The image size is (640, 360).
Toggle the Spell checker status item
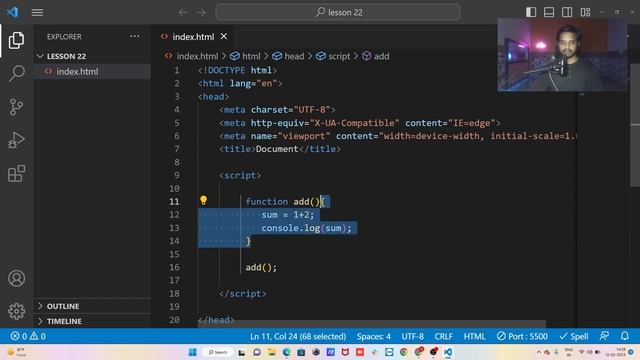coord(573,336)
